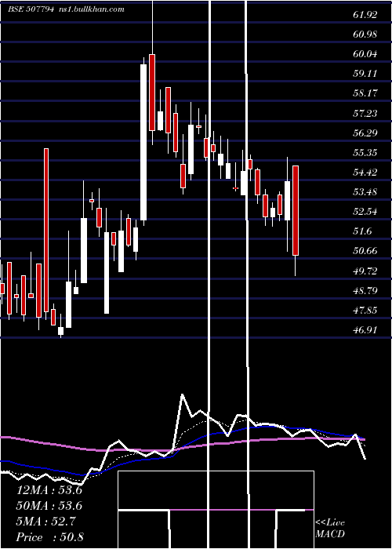Click the 55.35 price axis label
392x549 pixels.
click(365, 152)
